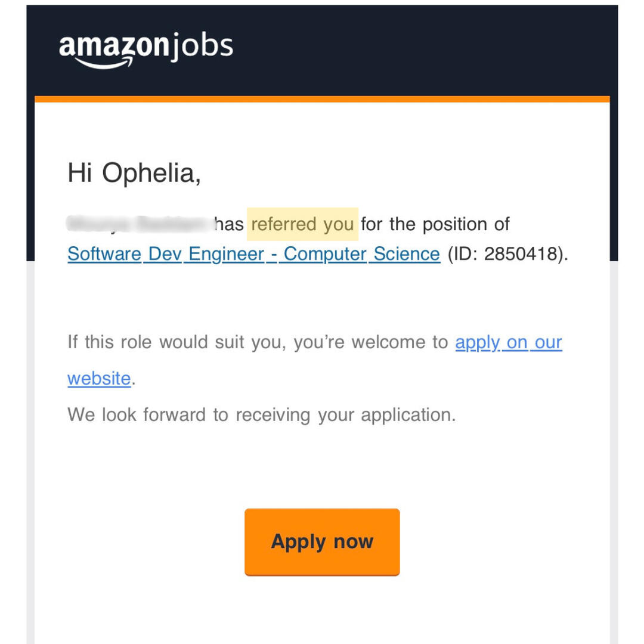644x644 pixels.
Task: Click the orange divider bar below the header
Action: pyautogui.click(x=322, y=99)
